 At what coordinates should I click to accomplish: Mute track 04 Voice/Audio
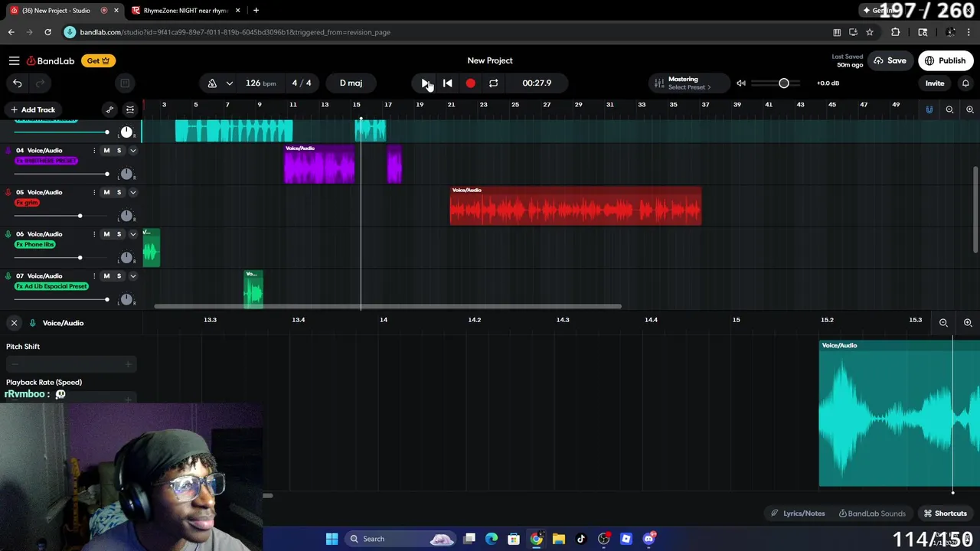[x=106, y=150]
